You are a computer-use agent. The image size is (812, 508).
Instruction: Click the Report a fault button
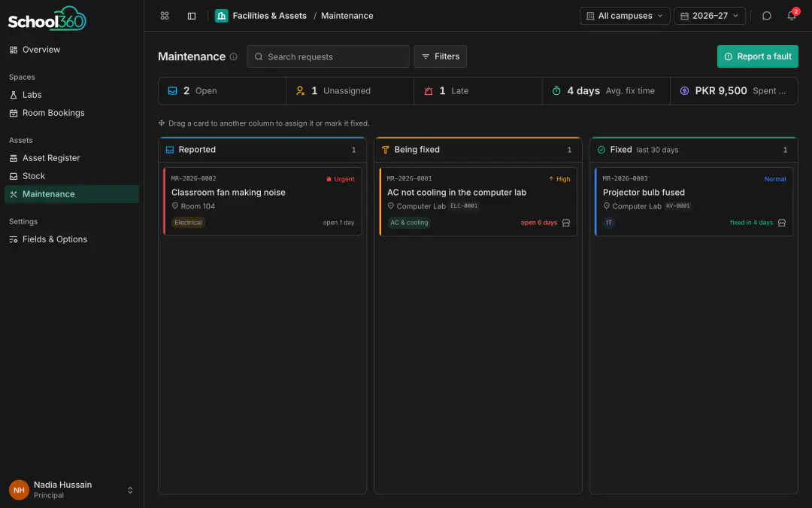758,56
